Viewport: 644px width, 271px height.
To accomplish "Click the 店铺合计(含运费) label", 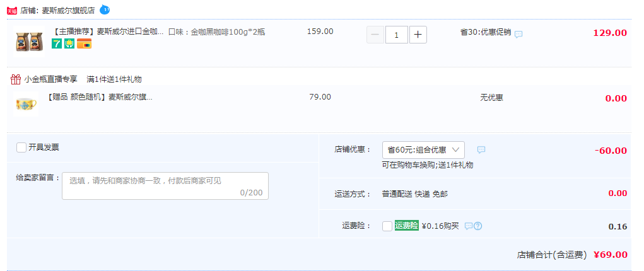I will [551, 255].
